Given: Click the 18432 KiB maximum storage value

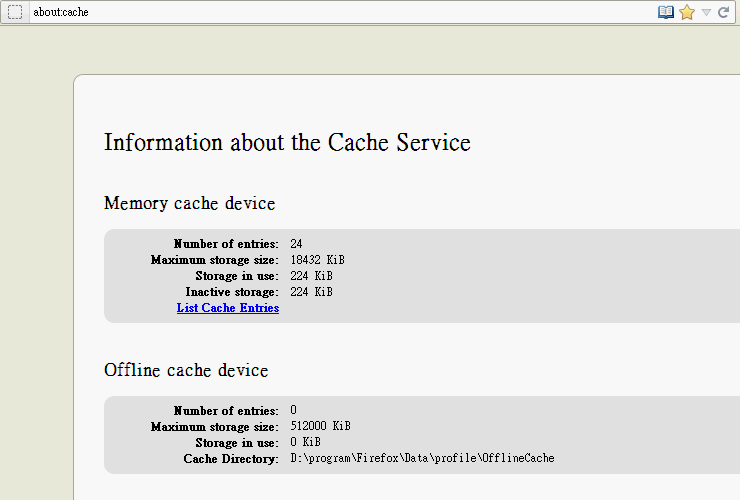Looking at the screenshot, I should tap(317, 260).
